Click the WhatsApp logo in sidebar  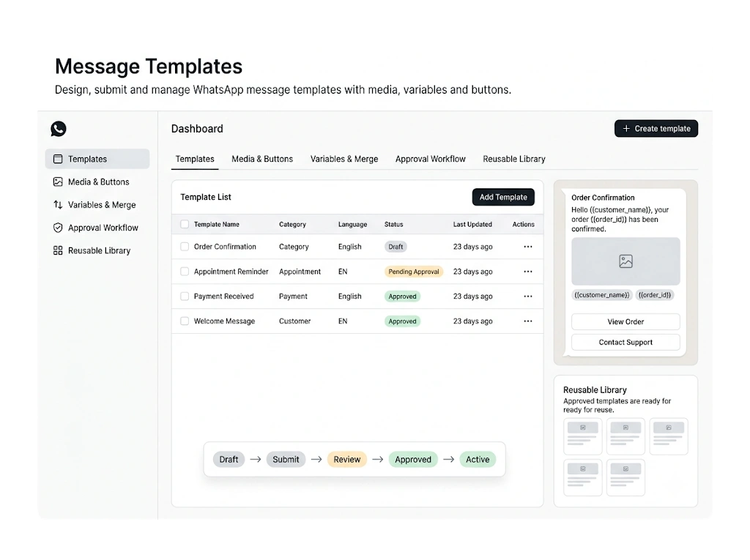[59, 129]
